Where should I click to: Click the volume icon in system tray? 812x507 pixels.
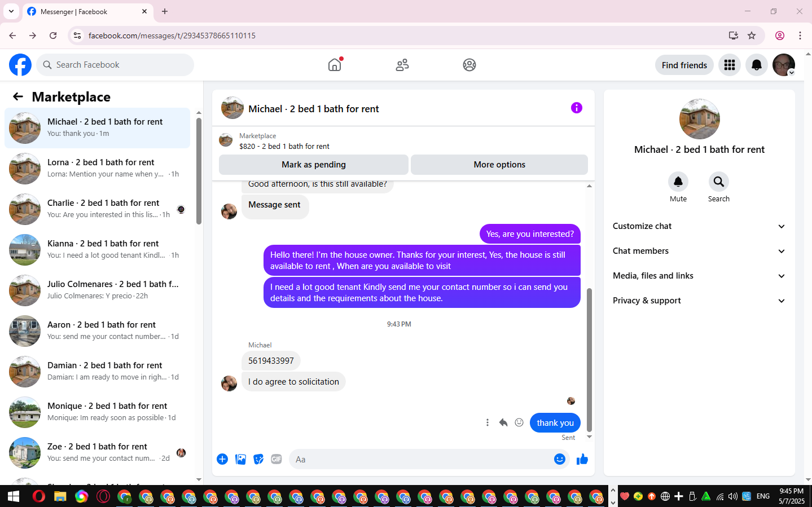tap(732, 496)
